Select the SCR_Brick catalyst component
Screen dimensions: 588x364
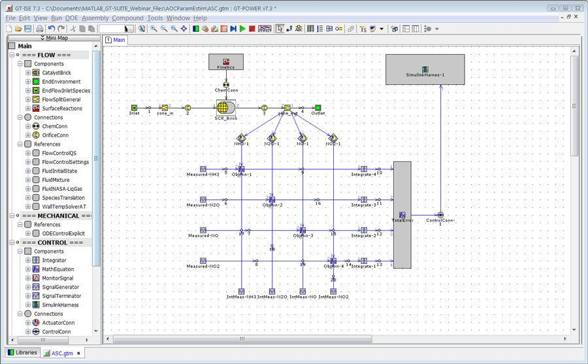click(x=226, y=108)
